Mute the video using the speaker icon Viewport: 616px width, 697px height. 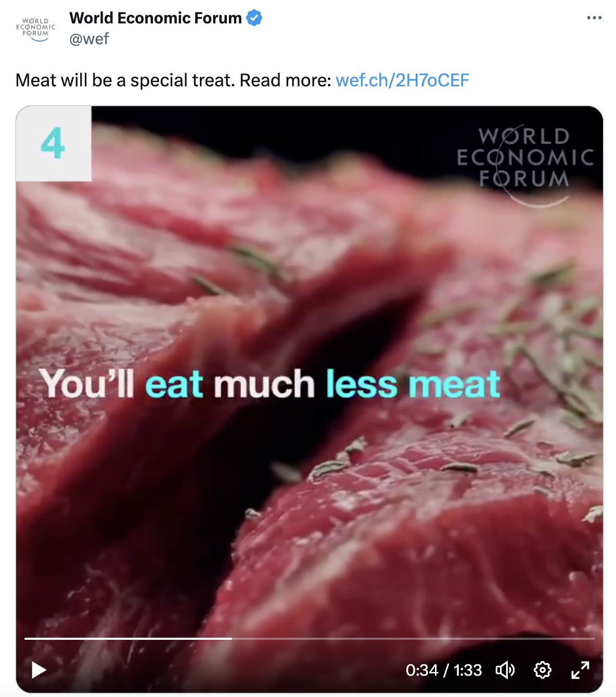(505, 670)
